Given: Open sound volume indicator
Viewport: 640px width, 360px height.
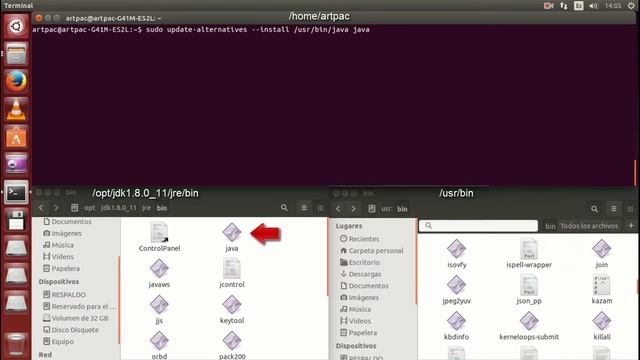Looking at the screenshot, I should click(593, 5).
